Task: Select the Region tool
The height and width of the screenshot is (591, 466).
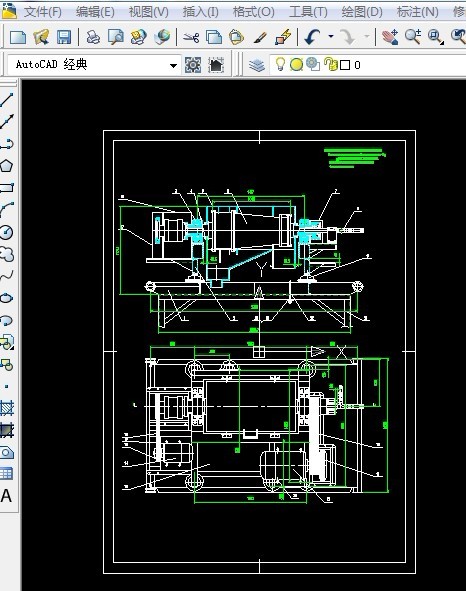Action: pyautogui.click(x=7, y=452)
